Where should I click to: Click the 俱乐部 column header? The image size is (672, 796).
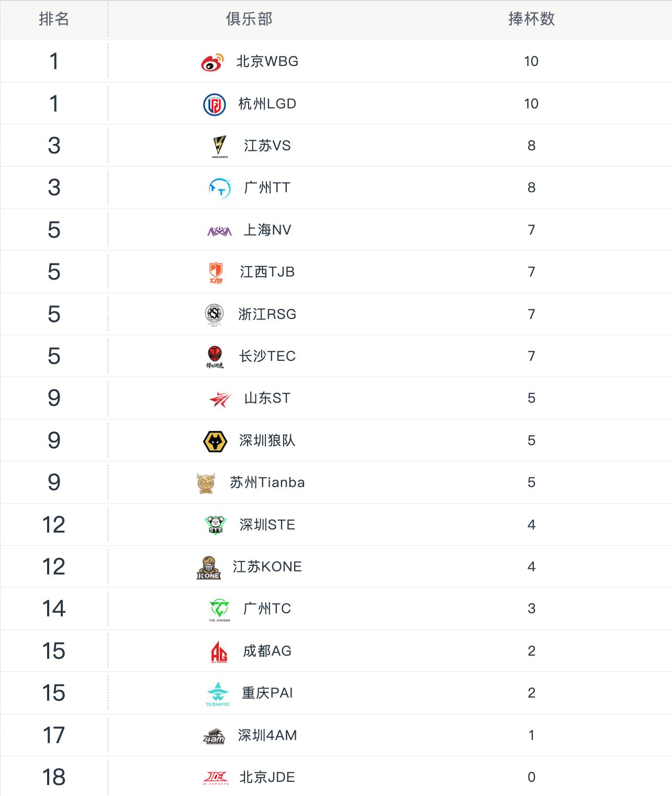tap(249, 19)
